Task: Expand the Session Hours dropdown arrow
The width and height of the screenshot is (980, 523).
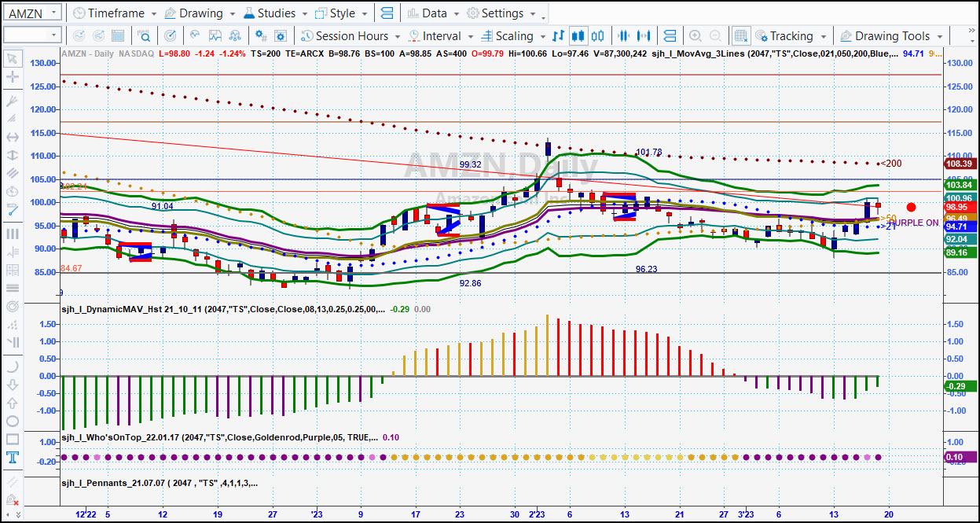Action: [x=398, y=37]
